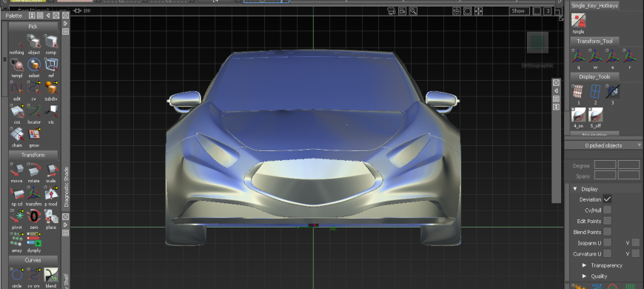Enable the Cv/Hull checkbox

point(607,210)
